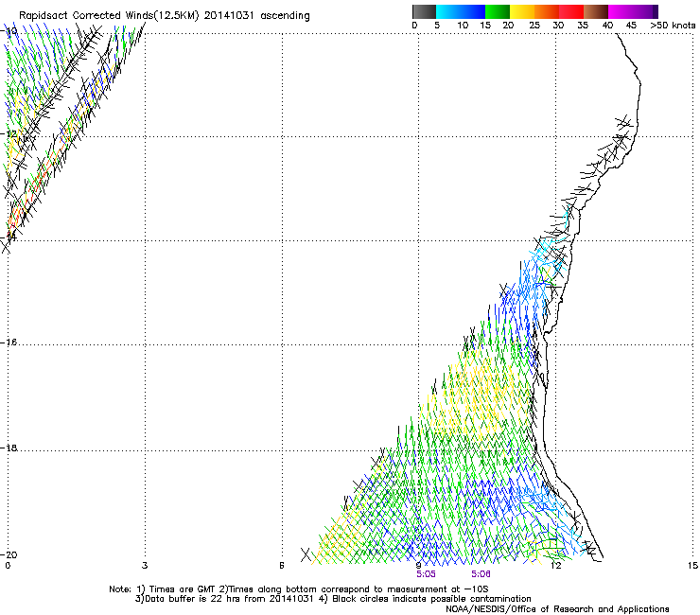Click the latitude axis label '-12'
The image size is (700, 615).
coord(9,134)
